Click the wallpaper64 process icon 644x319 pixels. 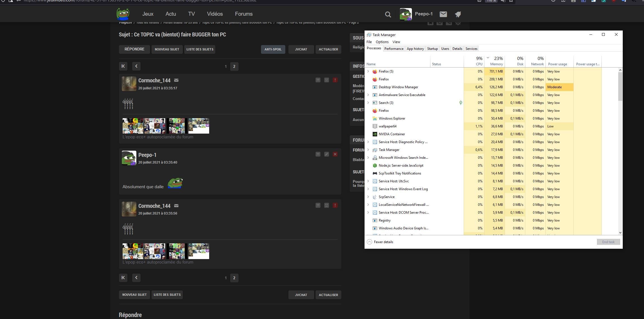[x=375, y=126]
